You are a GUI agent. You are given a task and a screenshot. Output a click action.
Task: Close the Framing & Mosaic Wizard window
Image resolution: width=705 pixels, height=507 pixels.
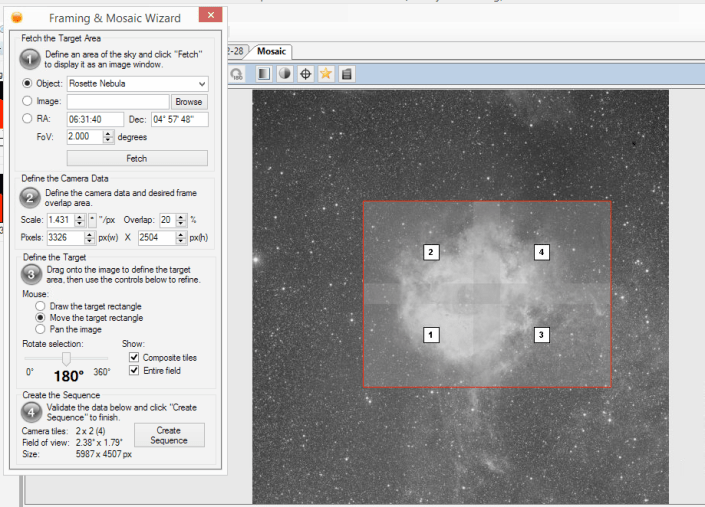[209, 14]
